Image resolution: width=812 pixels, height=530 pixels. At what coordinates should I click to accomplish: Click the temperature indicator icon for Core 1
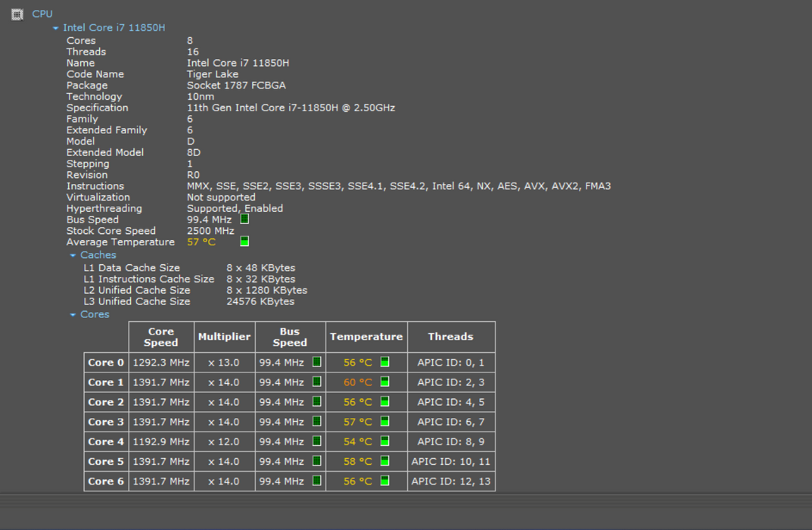384,382
